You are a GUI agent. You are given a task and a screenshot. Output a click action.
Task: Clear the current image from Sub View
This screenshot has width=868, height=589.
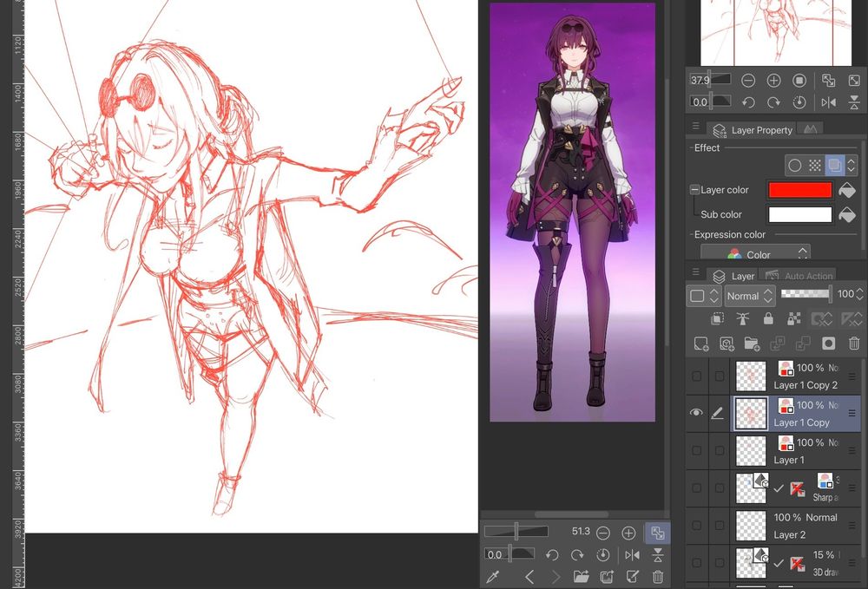(658, 577)
